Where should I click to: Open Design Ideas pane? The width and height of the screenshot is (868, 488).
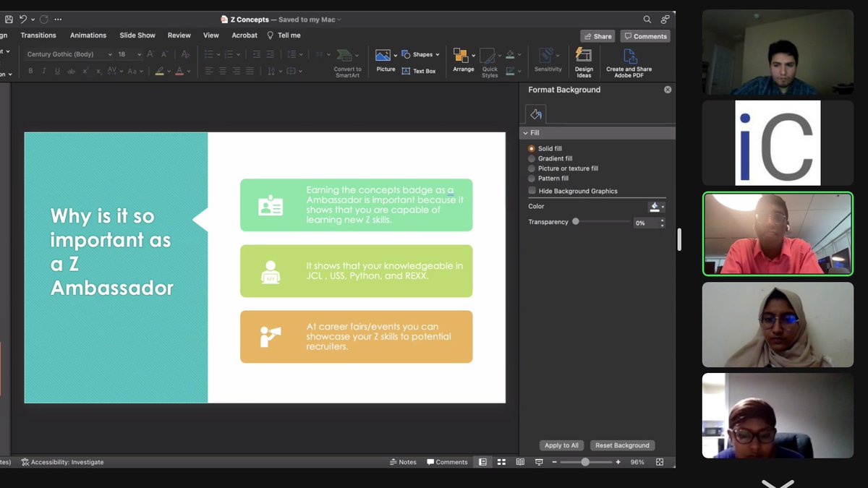point(584,62)
